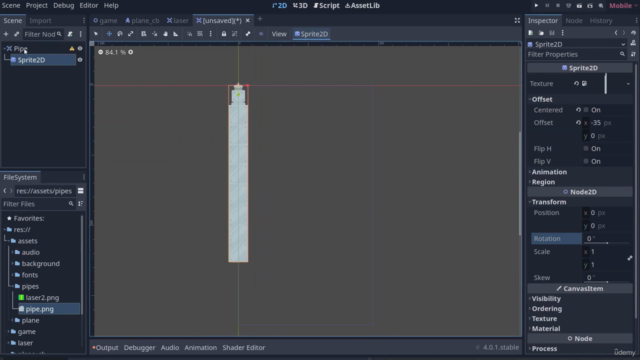The image size is (640, 360).
Task: Expand the Visibility section
Action: [x=580, y=299]
